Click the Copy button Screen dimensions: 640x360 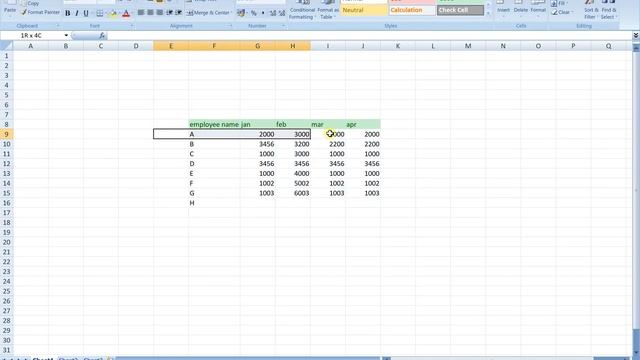(x=30, y=3)
